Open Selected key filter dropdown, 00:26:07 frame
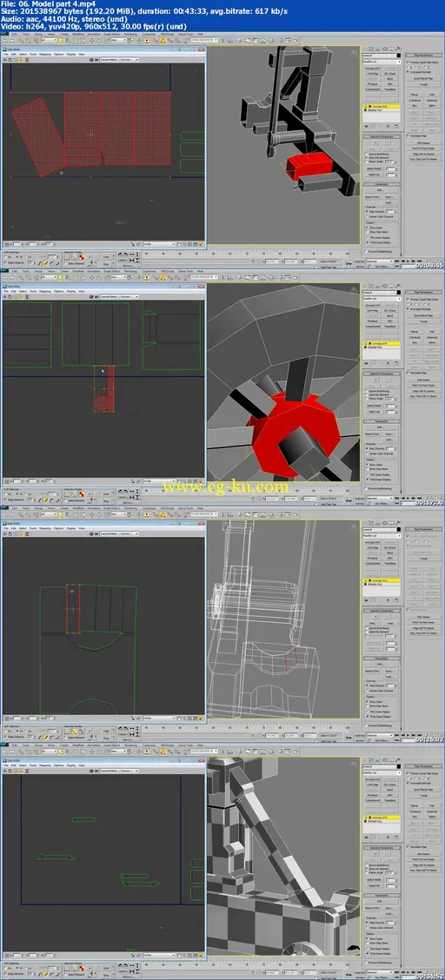 (379, 736)
